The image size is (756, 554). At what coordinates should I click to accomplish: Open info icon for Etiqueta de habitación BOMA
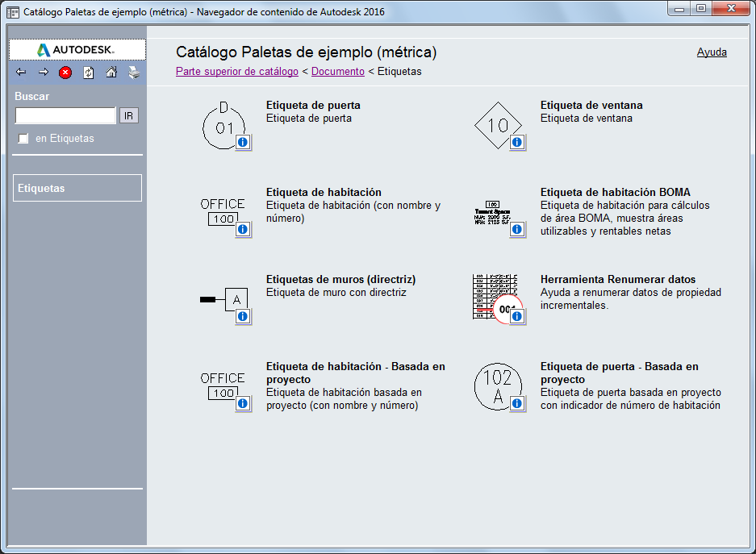pos(517,229)
